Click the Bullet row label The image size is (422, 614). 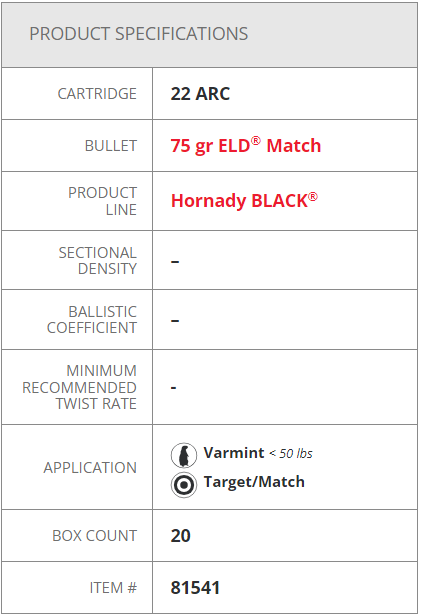tap(111, 146)
